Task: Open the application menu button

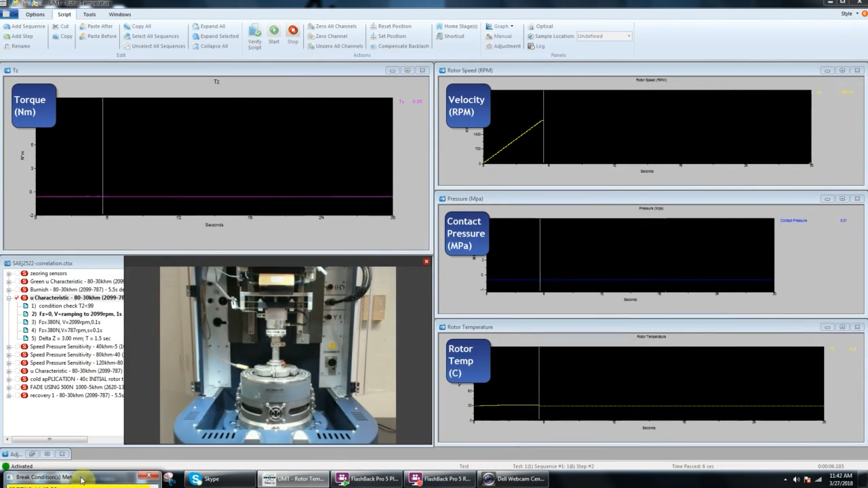Action: 9,14
